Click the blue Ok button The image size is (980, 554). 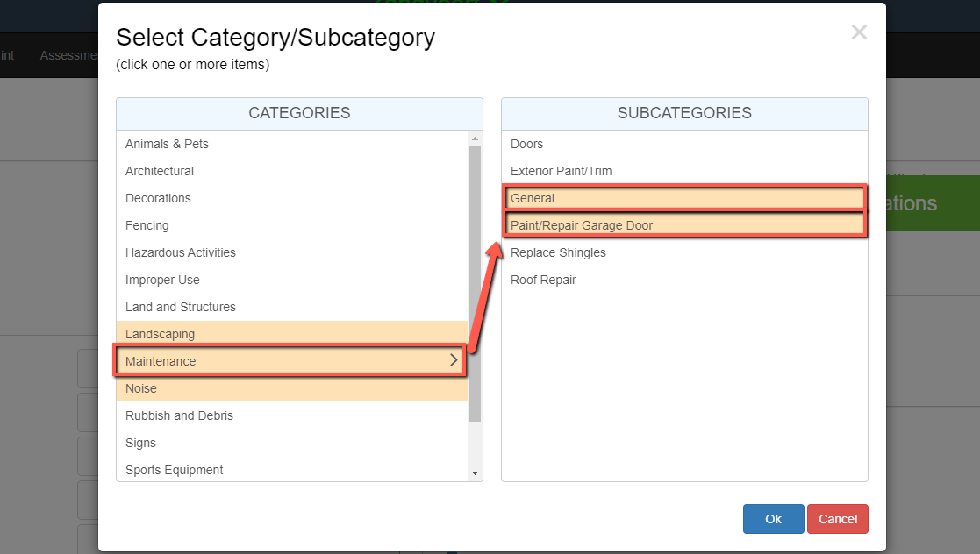point(773,519)
